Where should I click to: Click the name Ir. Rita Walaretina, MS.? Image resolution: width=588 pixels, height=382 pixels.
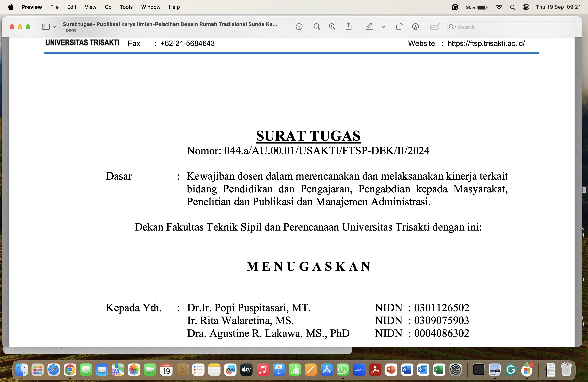coord(240,320)
